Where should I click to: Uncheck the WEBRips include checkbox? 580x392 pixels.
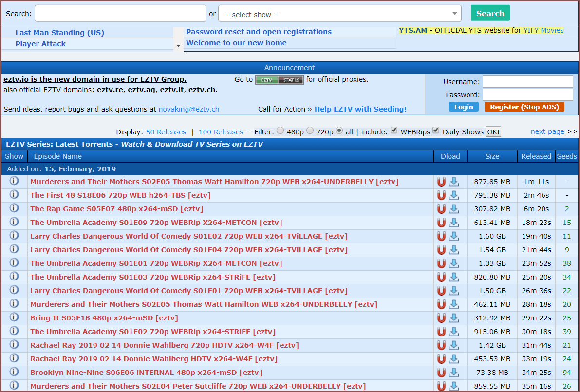pyautogui.click(x=394, y=131)
